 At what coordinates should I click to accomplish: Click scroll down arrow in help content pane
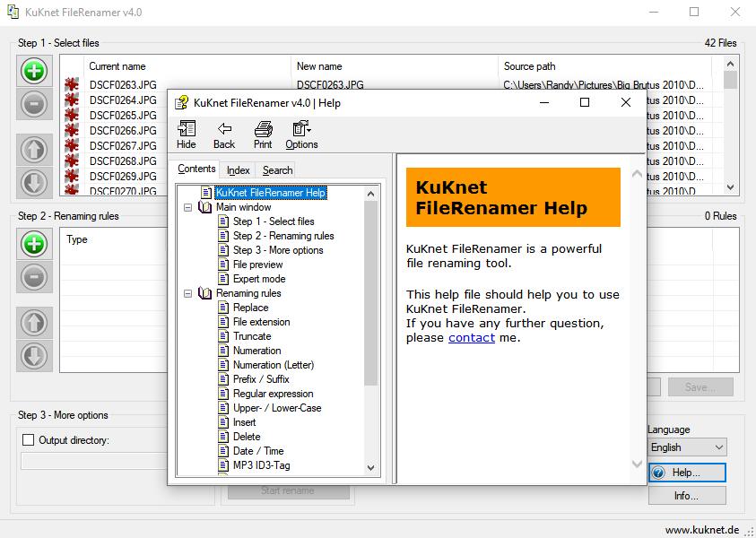637,464
